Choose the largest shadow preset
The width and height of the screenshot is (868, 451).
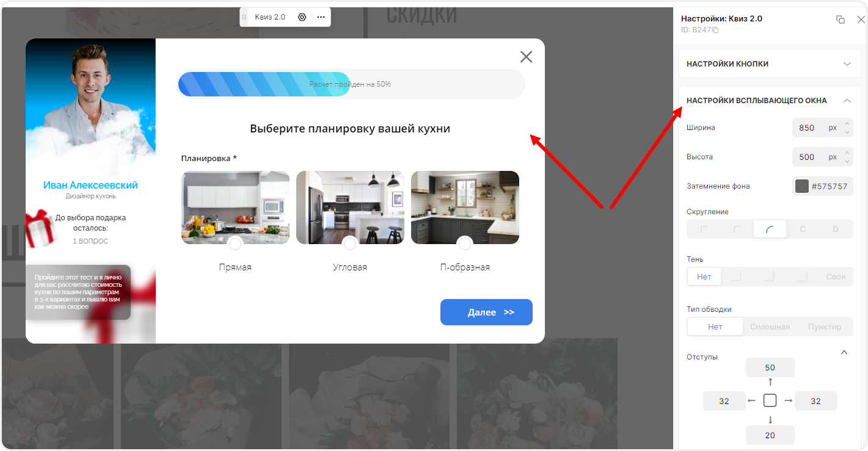(x=801, y=276)
